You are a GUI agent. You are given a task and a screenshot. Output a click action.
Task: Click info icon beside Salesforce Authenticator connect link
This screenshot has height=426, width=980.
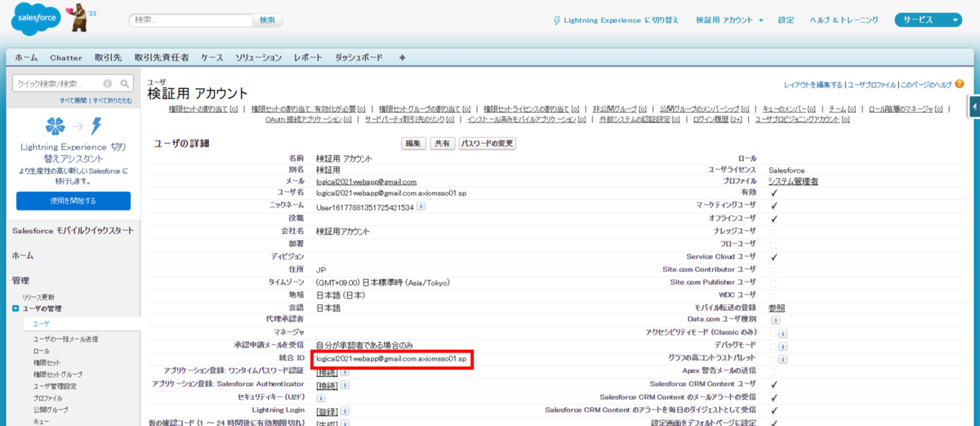tap(345, 384)
